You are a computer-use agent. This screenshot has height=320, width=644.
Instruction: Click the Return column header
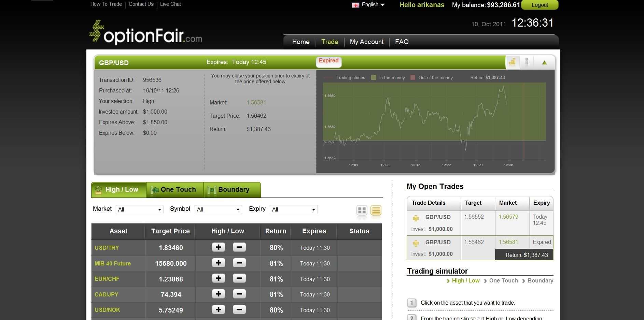click(x=276, y=231)
